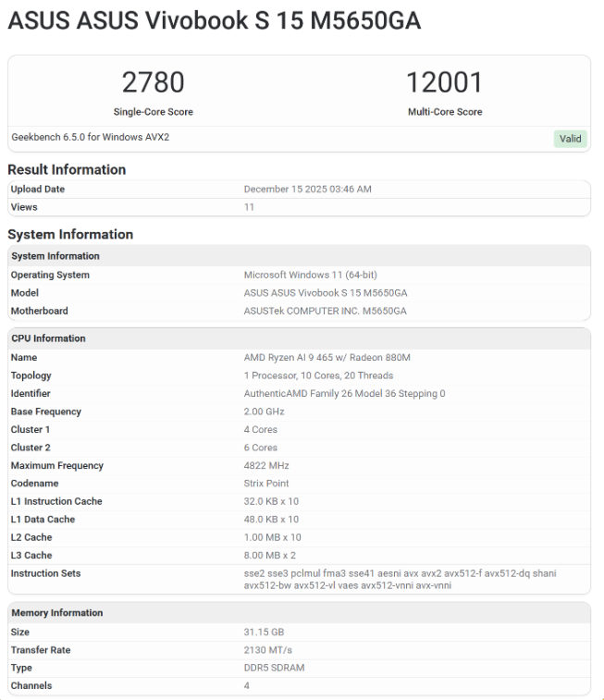Click memory Size value 31.15 GB
This screenshot has height=700, width=604.
pyautogui.click(x=264, y=632)
